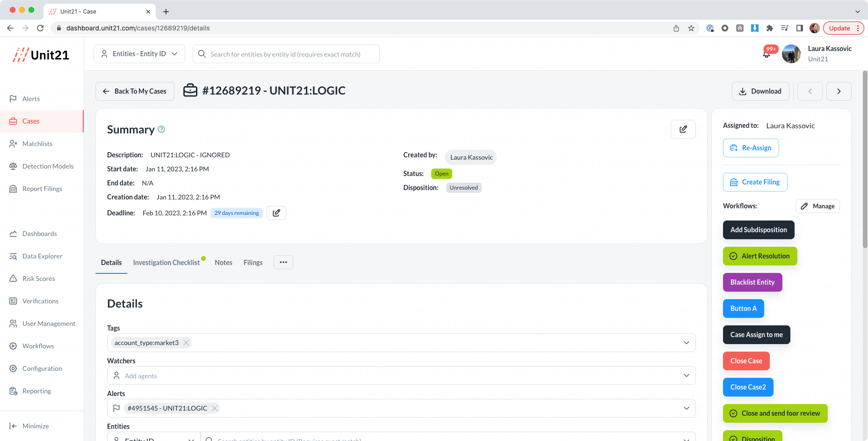
Task: Click the red Close Case button
Action: pos(746,361)
